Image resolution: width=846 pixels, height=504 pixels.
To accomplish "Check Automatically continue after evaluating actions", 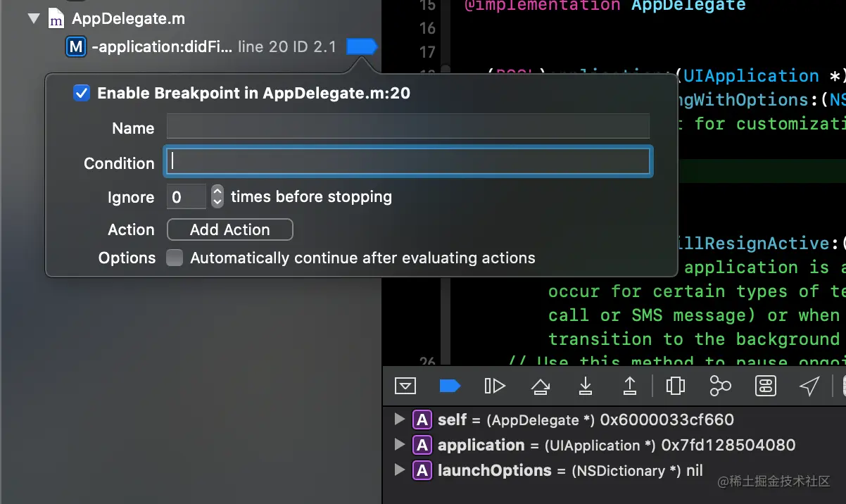I will (175, 258).
